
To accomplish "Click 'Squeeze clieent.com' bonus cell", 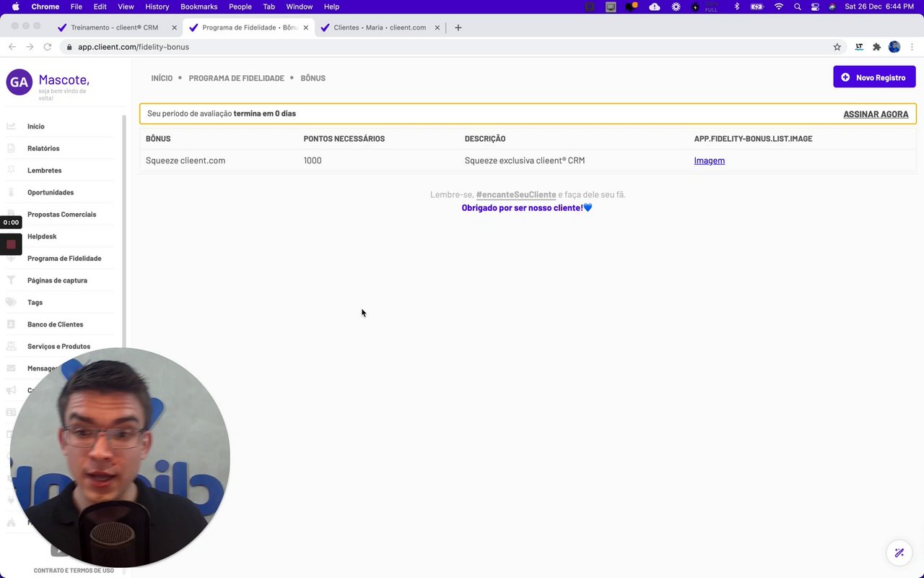I will pos(186,160).
